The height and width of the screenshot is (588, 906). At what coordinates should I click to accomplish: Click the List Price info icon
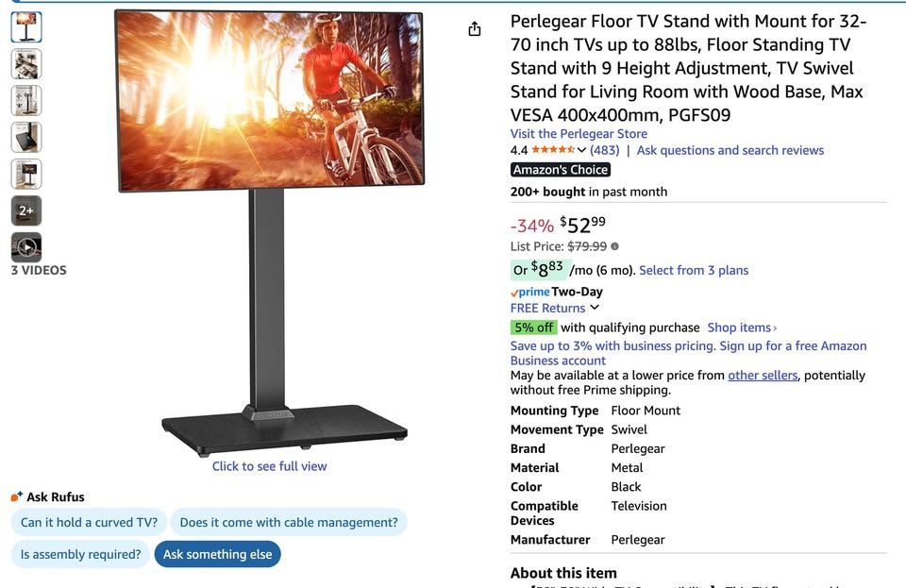click(614, 246)
